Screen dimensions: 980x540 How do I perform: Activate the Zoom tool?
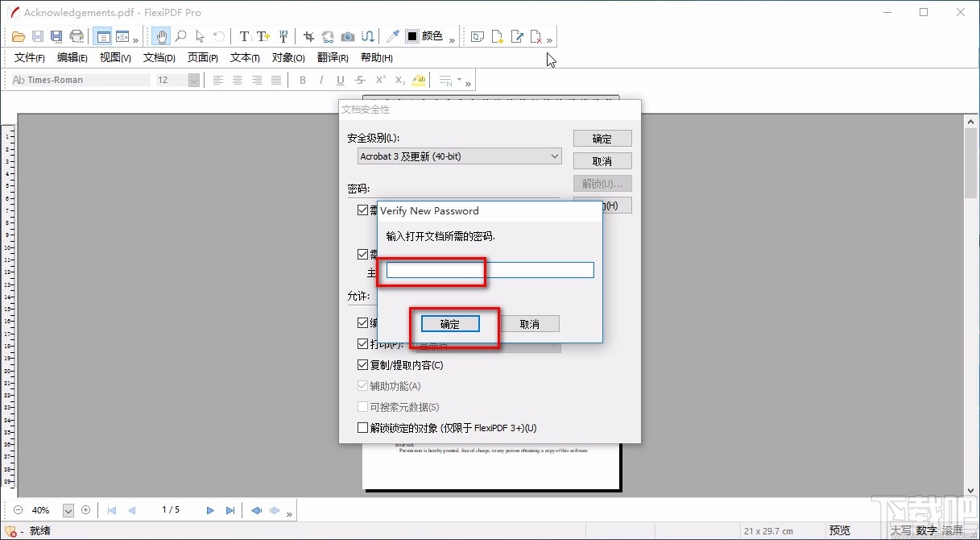pos(181,35)
